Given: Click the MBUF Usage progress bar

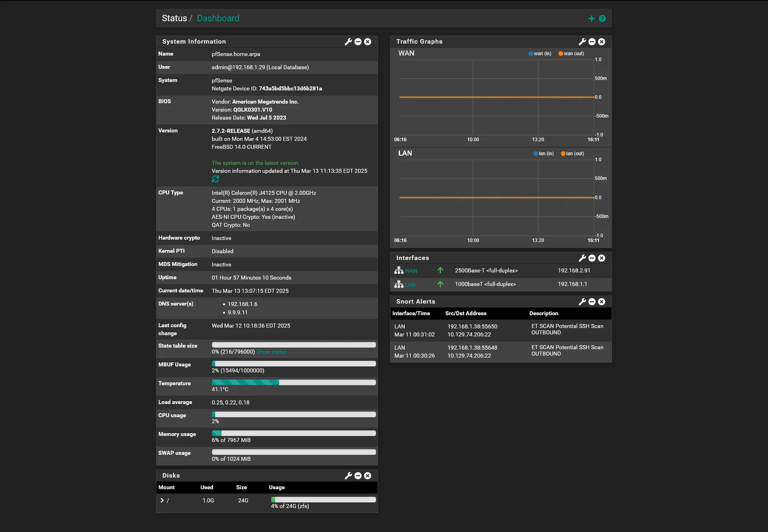Looking at the screenshot, I should click(294, 364).
